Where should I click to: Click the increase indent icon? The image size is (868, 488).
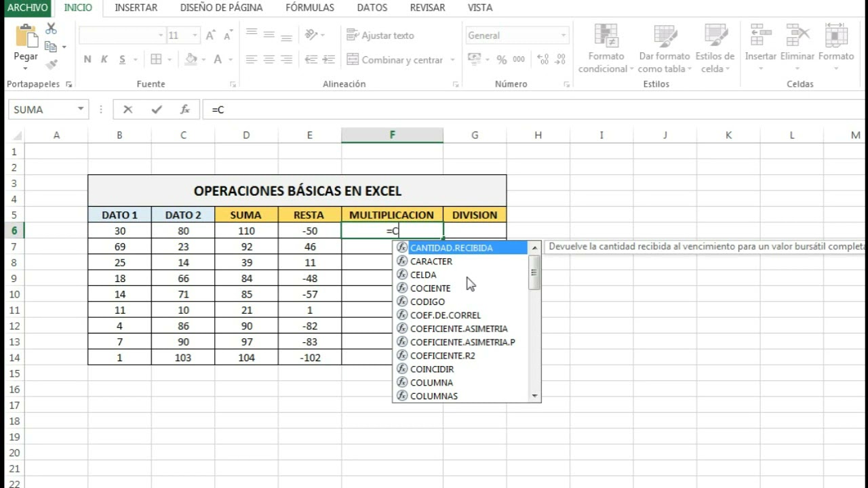pos(328,60)
